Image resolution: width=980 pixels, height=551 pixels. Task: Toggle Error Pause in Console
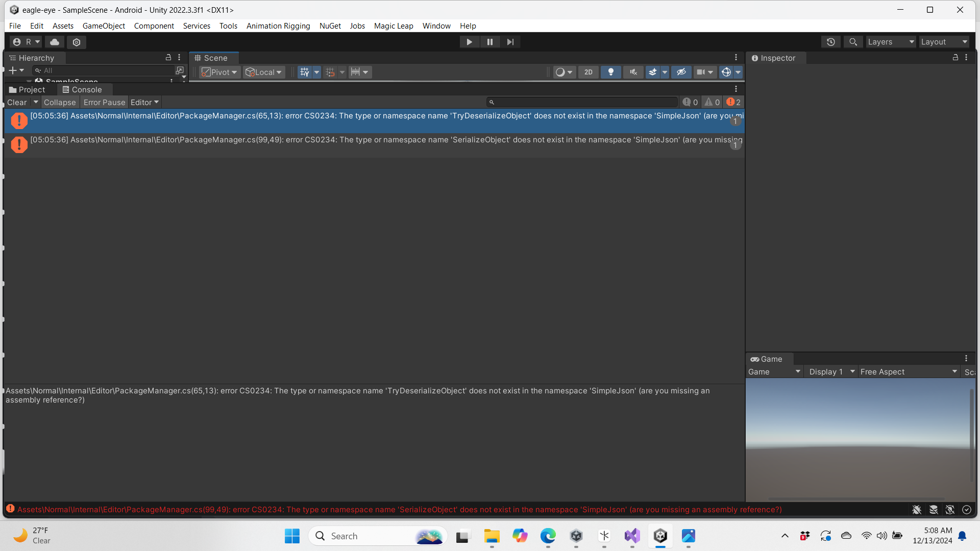tap(104, 103)
